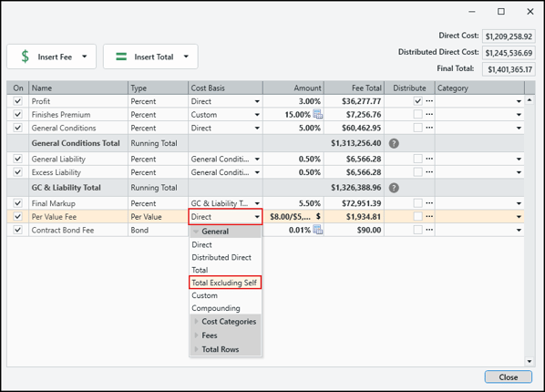Open ellipsis options for General Conditions row
The height and width of the screenshot is (392, 545).
(429, 128)
